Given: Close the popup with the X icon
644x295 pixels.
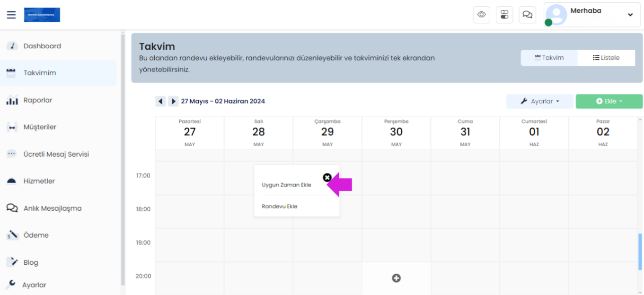Looking at the screenshot, I should tap(327, 178).
